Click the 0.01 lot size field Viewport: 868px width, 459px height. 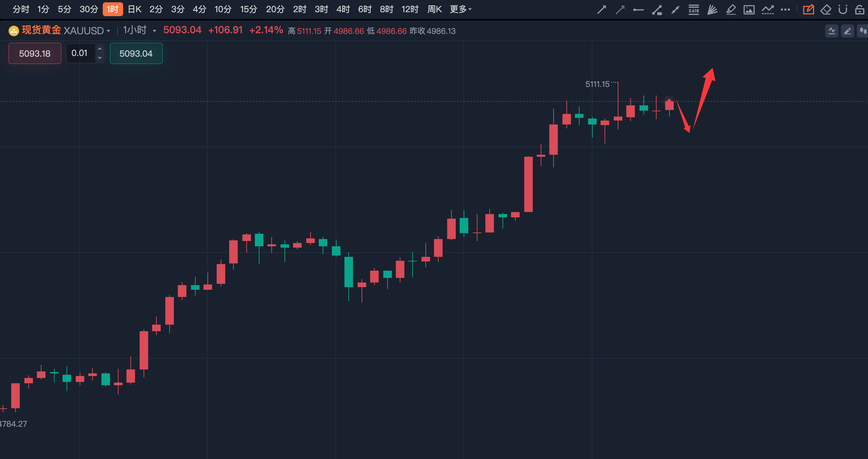[x=79, y=53]
